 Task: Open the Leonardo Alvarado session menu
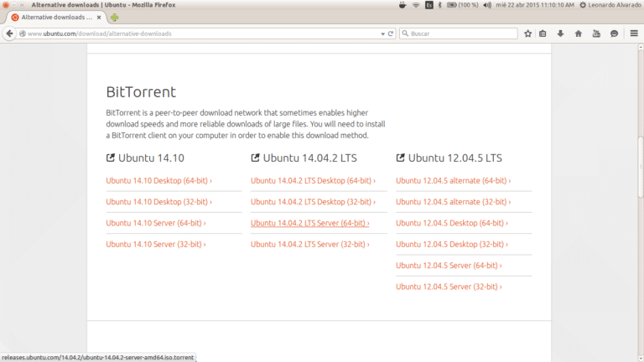[x=610, y=5]
